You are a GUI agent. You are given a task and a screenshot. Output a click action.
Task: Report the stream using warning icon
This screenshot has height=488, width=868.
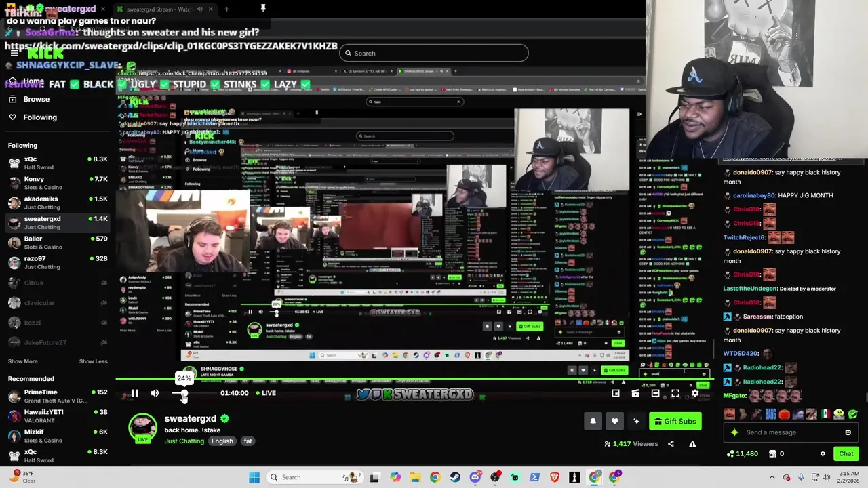(x=692, y=444)
